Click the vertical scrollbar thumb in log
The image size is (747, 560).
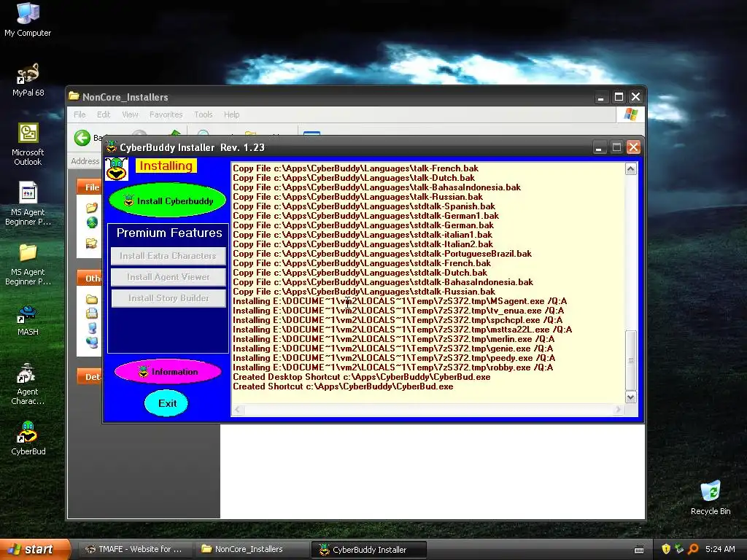[x=630, y=360]
